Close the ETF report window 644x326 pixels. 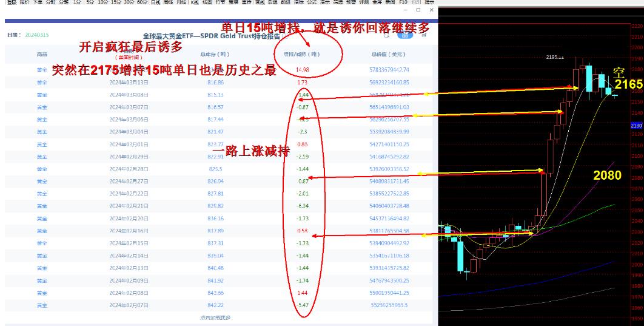[x=431, y=10]
